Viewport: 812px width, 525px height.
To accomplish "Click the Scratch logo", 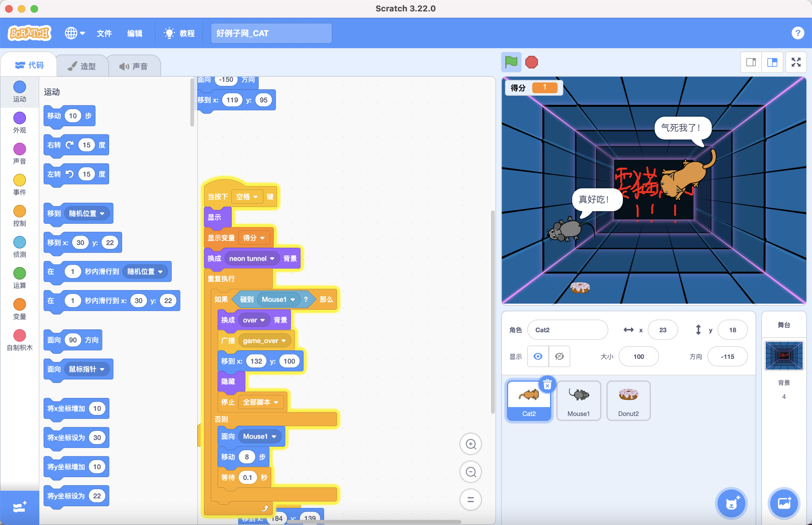I will coord(29,33).
